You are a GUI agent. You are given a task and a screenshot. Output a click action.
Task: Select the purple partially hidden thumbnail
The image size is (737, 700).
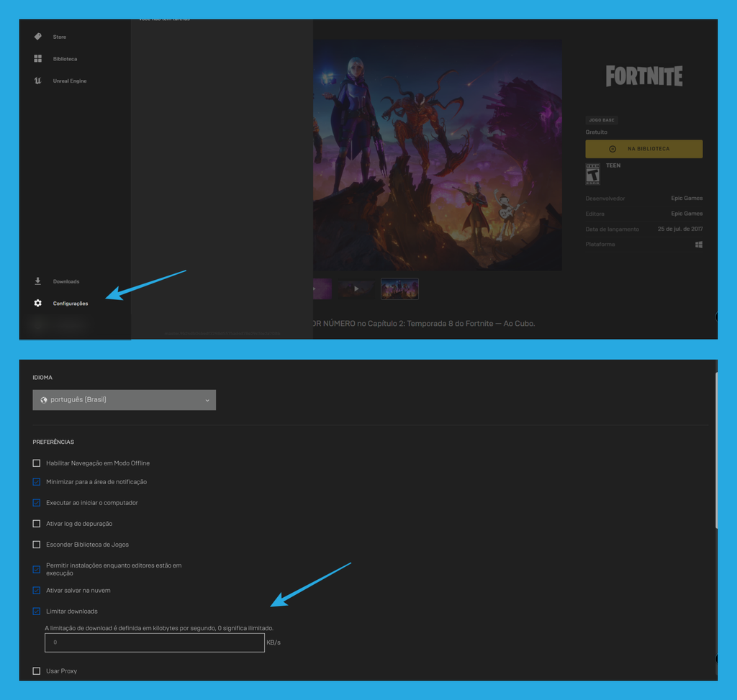[x=322, y=288]
